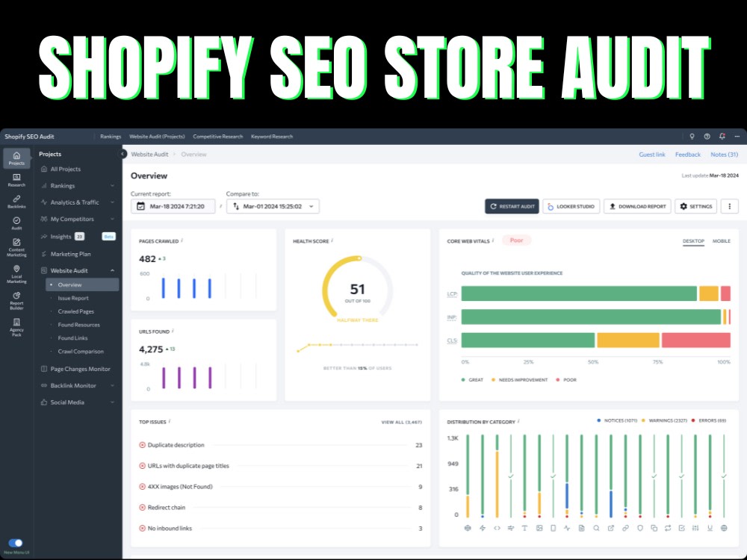
Task: Click View All issues link
Action: [401, 422]
